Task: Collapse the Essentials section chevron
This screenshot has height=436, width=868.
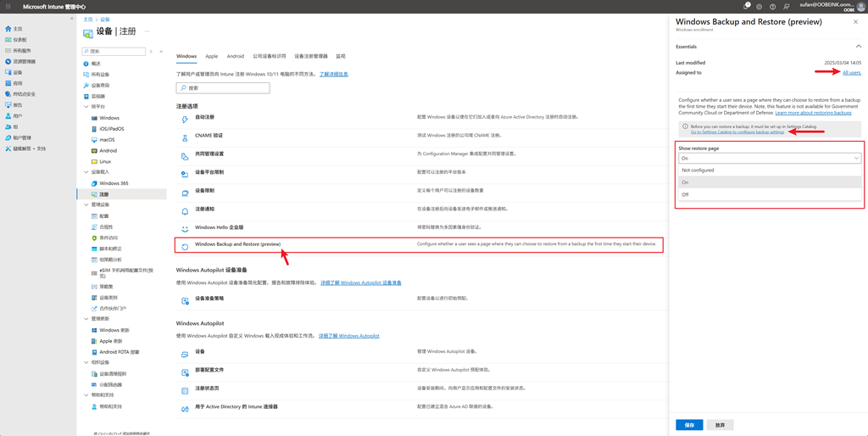Action: coord(858,47)
